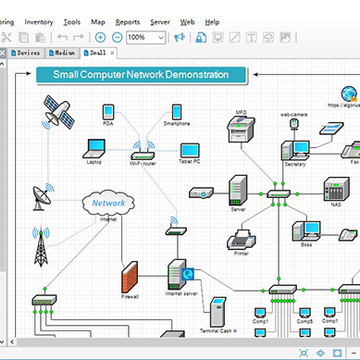Open the Reports menu
Image resolution: width=360 pixels, height=360 pixels.
point(128,22)
